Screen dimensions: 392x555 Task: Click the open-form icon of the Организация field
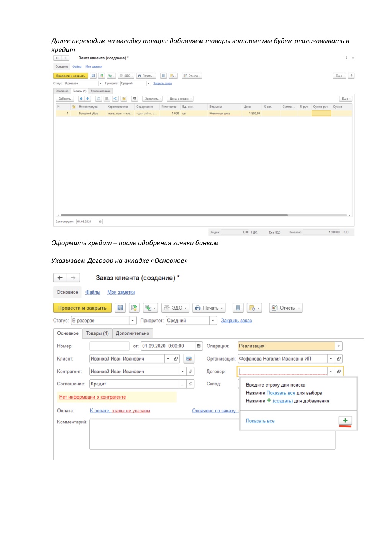click(339, 359)
